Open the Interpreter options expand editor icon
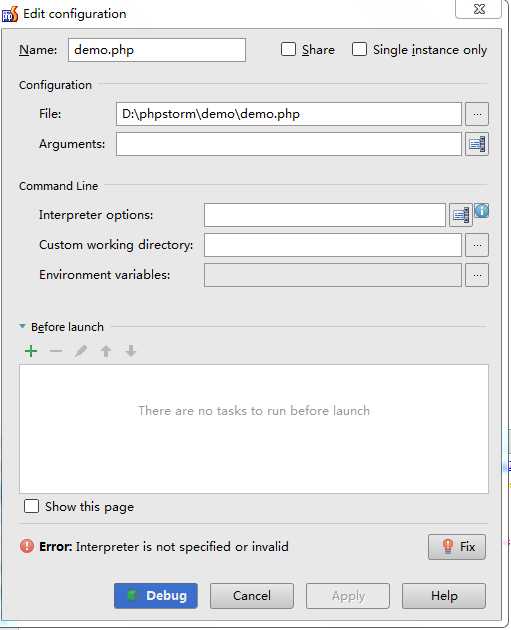This screenshot has width=511, height=630. coord(460,215)
